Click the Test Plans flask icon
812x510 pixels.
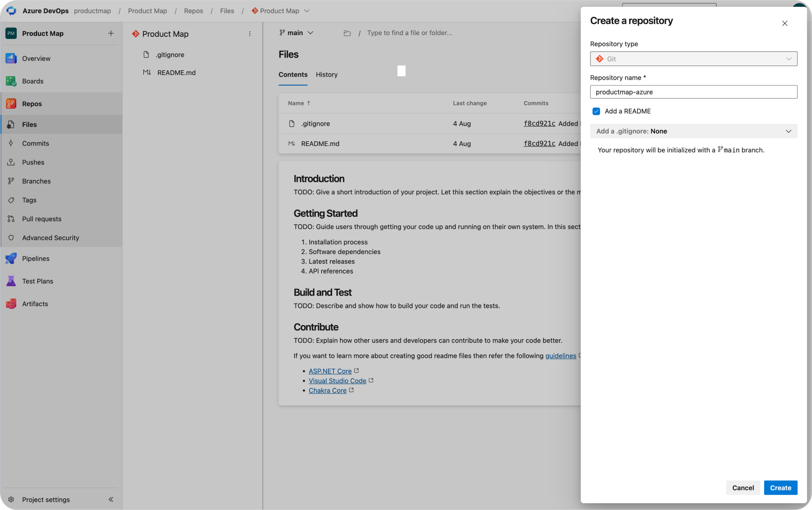(11, 281)
